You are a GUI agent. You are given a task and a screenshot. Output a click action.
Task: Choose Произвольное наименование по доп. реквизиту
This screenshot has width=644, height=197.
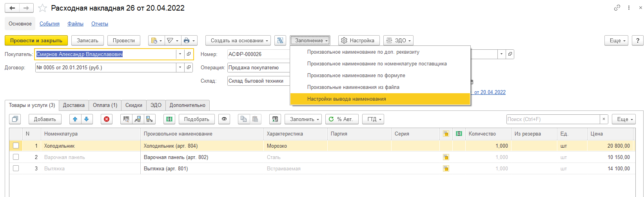(x=380, y=52)
